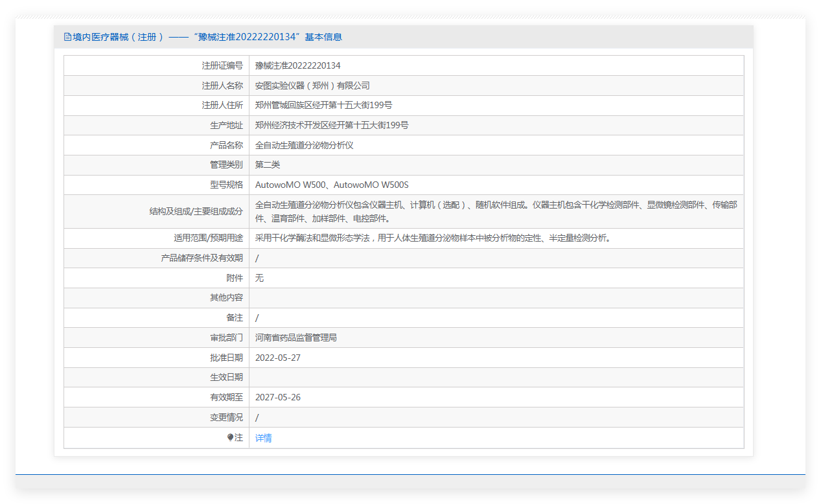Select 第二类 management category value
Image resolution: width=821 pixels, height=504 pixels.
(x=268, y=165)
